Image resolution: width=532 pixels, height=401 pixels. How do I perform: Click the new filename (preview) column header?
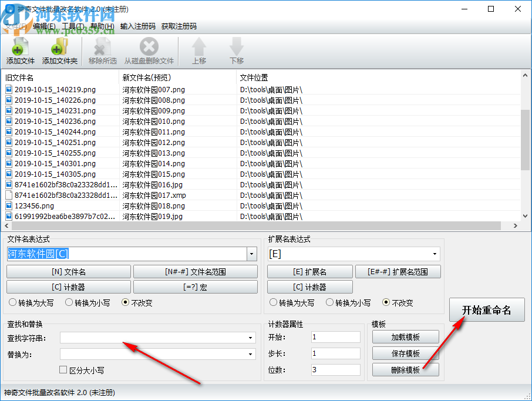tap(178, 77)
